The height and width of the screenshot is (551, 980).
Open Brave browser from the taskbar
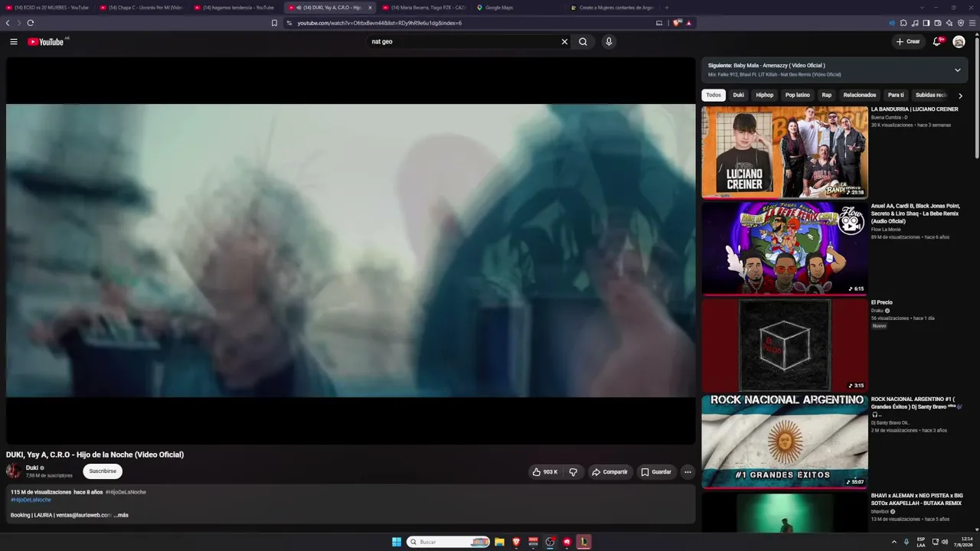click(516, 542)
